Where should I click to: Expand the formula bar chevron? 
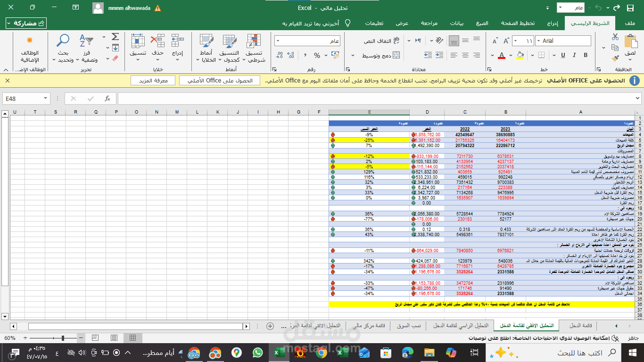(638, 99)
